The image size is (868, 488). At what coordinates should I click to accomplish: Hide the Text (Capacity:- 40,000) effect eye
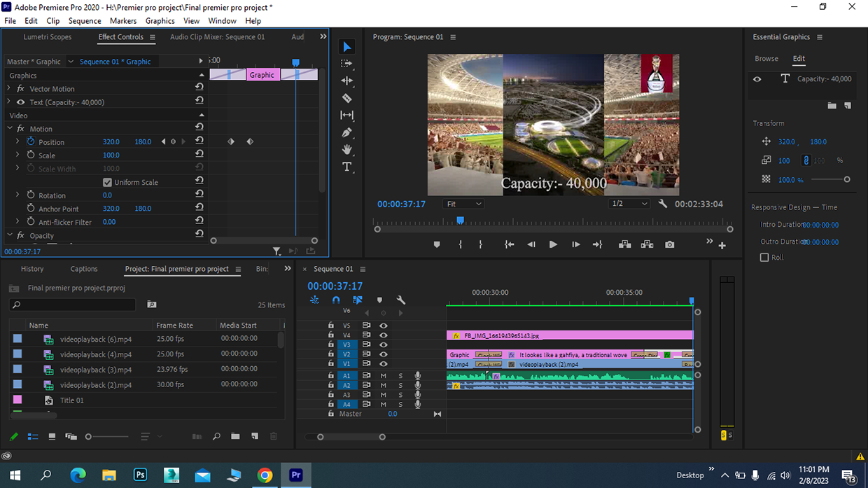pyautogui.click(x=20, y=102)
